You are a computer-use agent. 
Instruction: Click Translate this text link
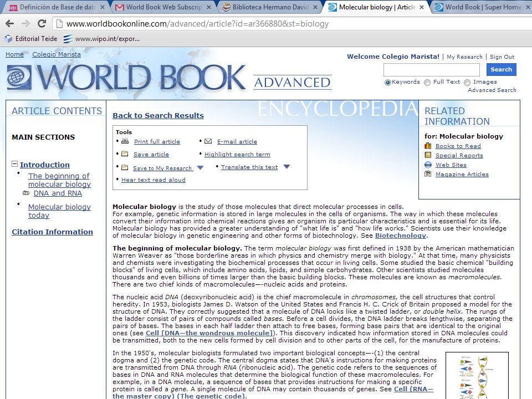pyautogui.click(x=249, y=167)
